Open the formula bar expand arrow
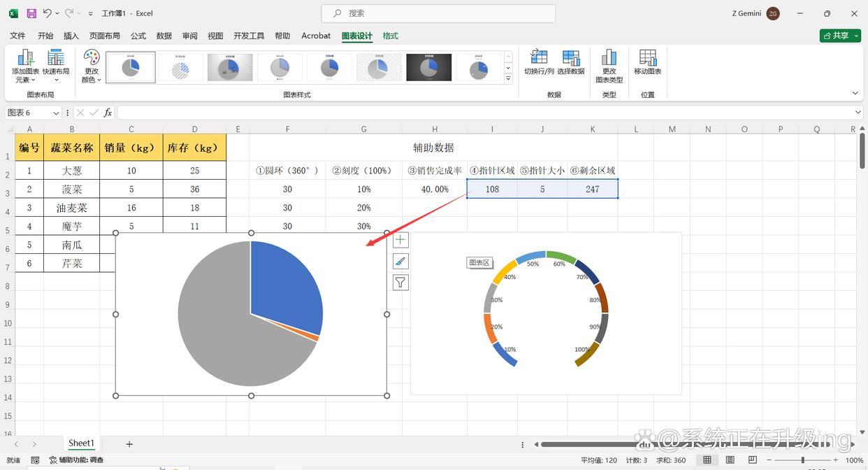 pyautogui.click(x=858, y=113)
